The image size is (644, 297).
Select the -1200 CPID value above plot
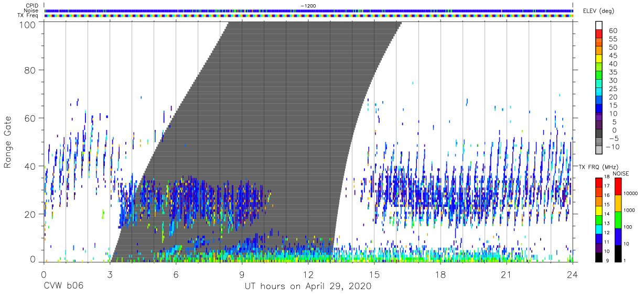tap(308, 6)
